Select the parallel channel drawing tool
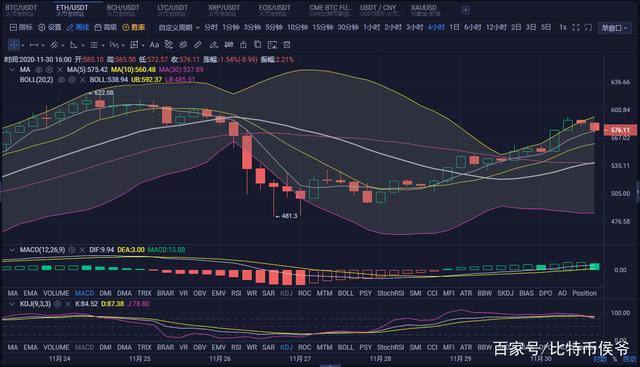The image size is (640, 367). pyautogui.click(x=53, y=44)
